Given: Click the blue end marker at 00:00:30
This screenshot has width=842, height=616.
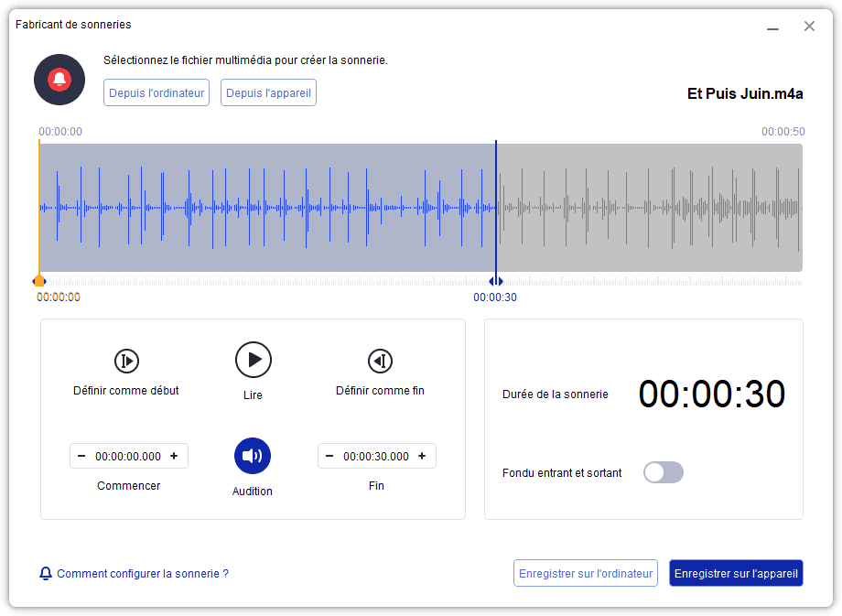Looking at the screenshot, I should (x=495, y=281).
